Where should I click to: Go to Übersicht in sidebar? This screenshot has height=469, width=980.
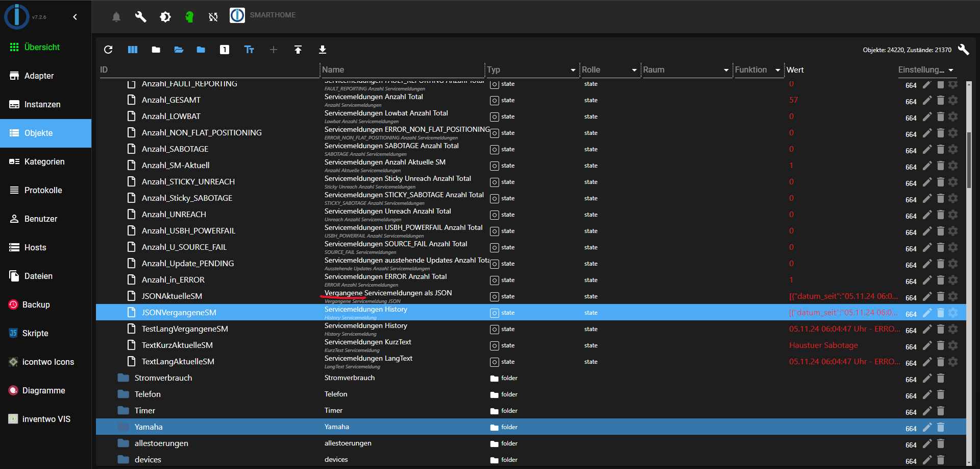(x=45, y=47)
